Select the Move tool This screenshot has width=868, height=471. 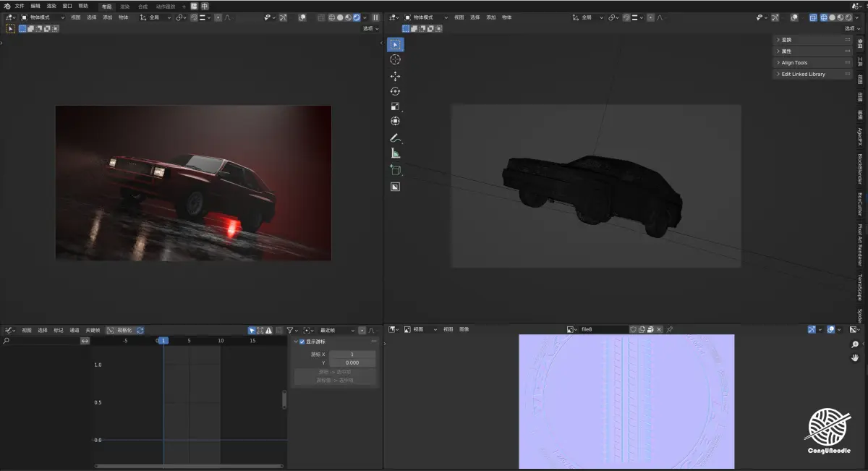pyautogui.click(x=396, y=76)
